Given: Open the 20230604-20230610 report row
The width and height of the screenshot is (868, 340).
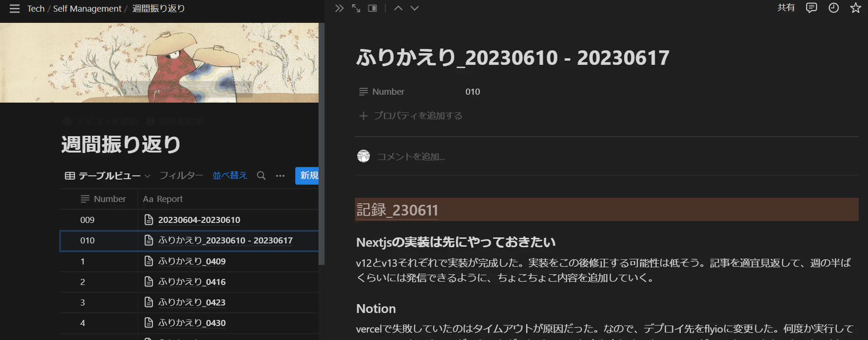Looking at the screenshot, I should [199, 220].
